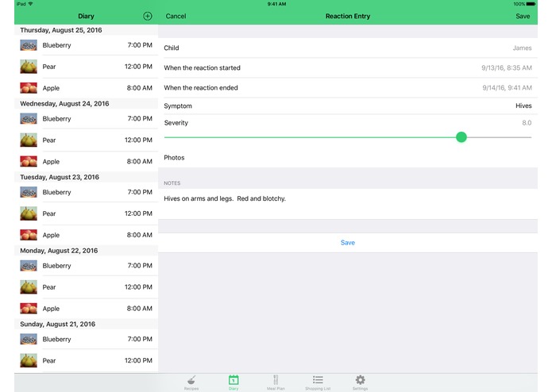
Task: Select Wednesday August 24 Apple image
Action: [x=29, y=161]
